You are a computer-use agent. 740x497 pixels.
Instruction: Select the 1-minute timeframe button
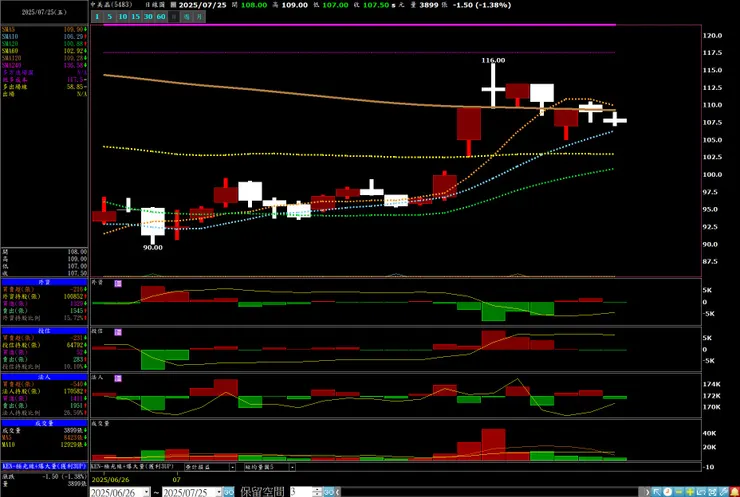[97, 17]
